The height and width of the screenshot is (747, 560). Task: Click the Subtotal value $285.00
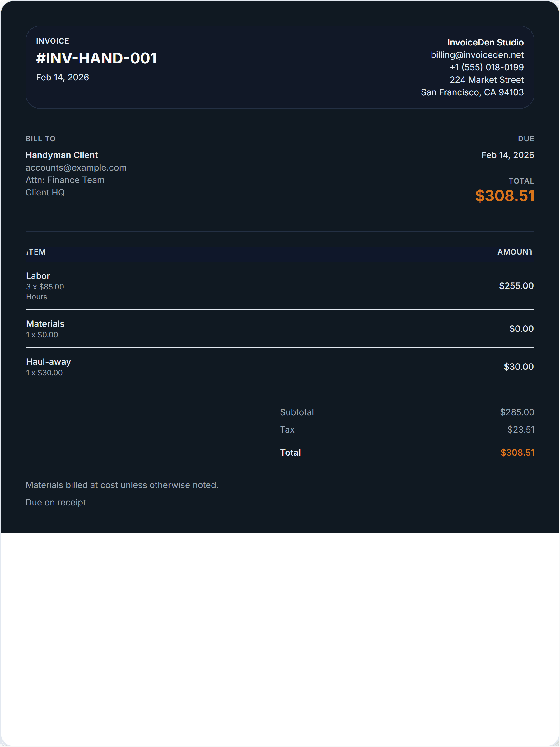point(517,412)
